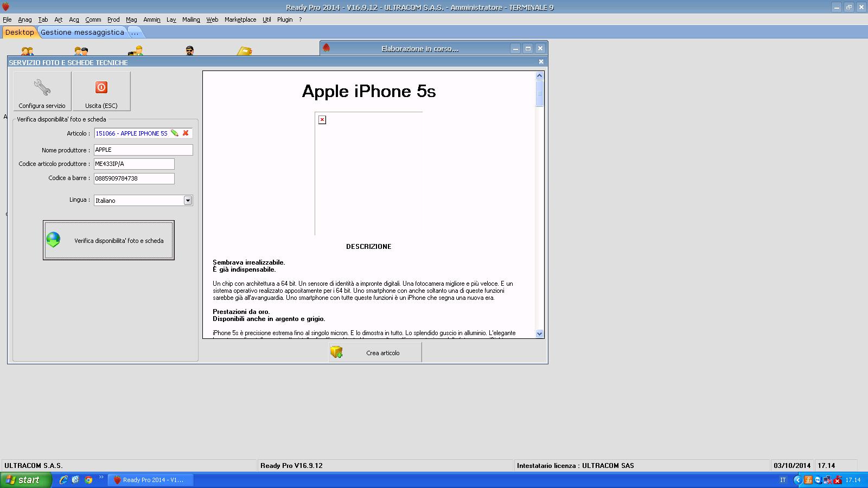Click Java update tray icon
This screenshot has width=868, height=488.
808,480
